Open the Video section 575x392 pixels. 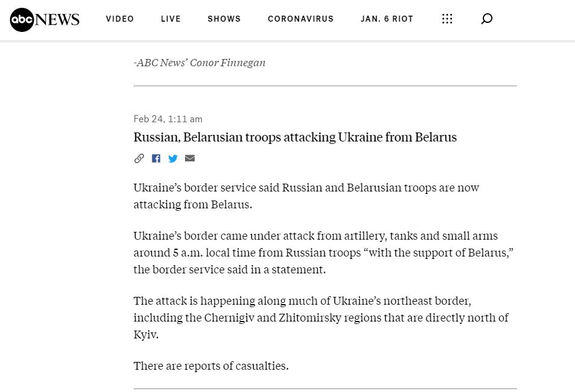[x=120, y=19]
